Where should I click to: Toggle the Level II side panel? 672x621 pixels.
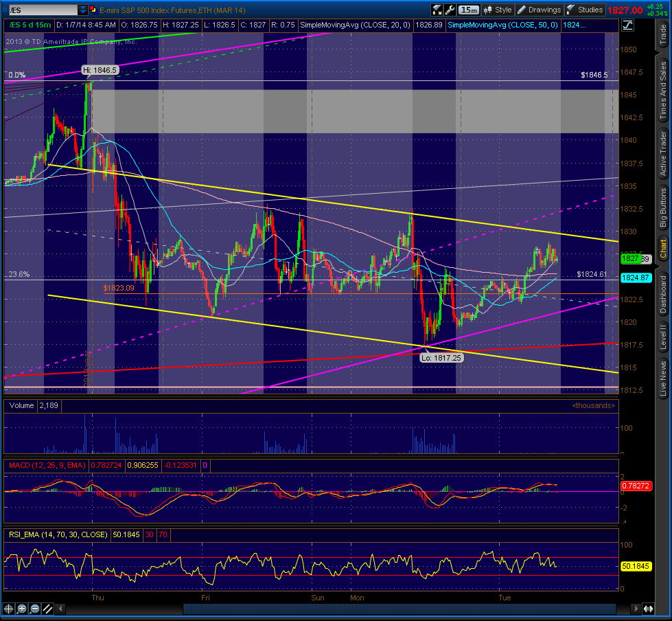664,337
